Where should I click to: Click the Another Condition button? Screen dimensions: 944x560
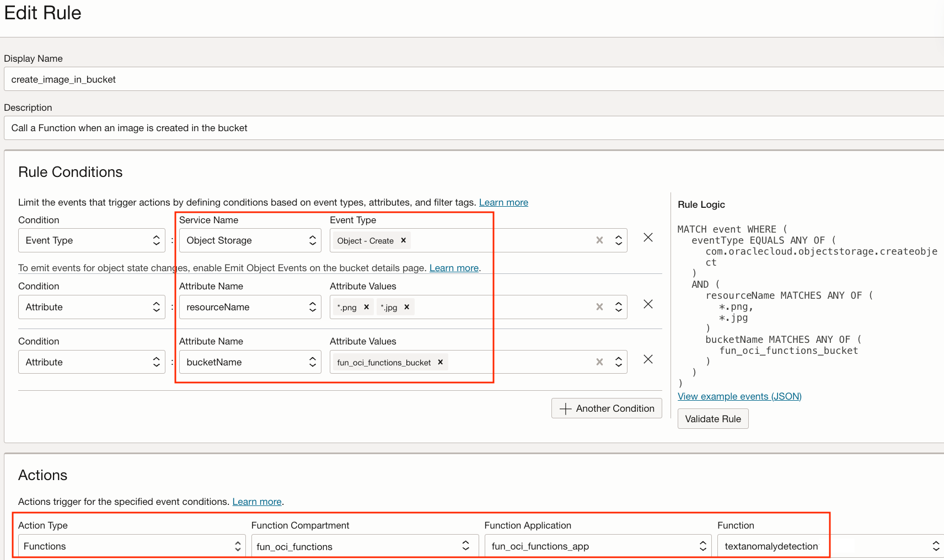click(x=607, y=408)
